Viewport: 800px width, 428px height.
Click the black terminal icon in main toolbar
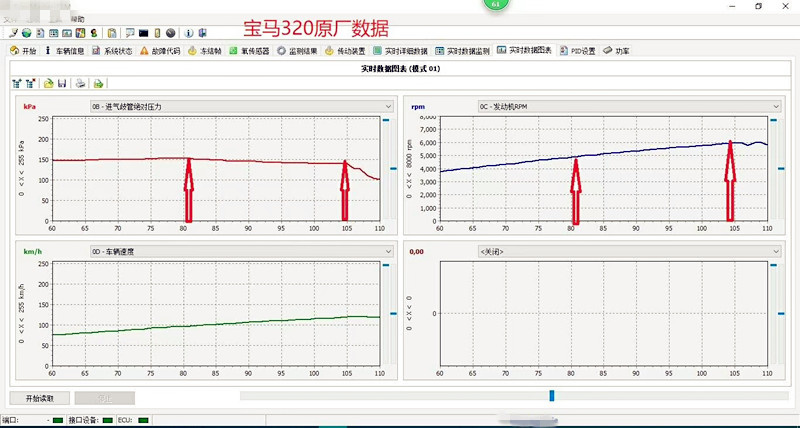[x=144, y=33]
